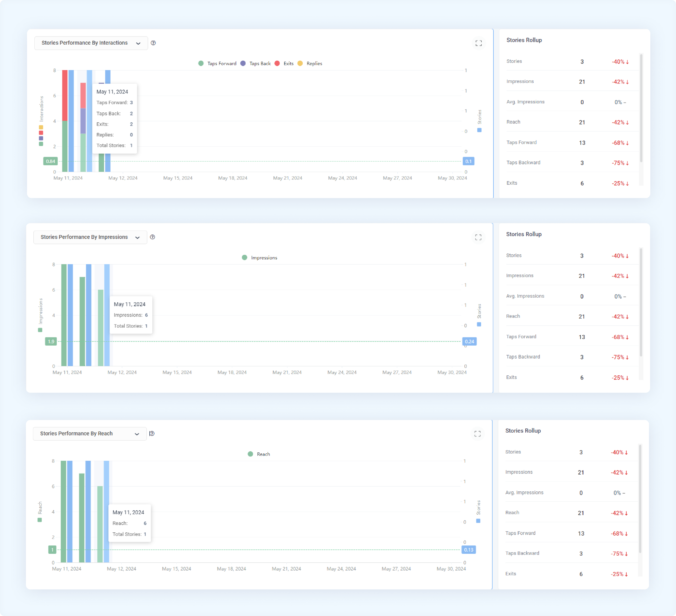This screenshot has width=676, height=616.
Task: Click help icon beside Impressions chart selector
Action: coord(153,237)
